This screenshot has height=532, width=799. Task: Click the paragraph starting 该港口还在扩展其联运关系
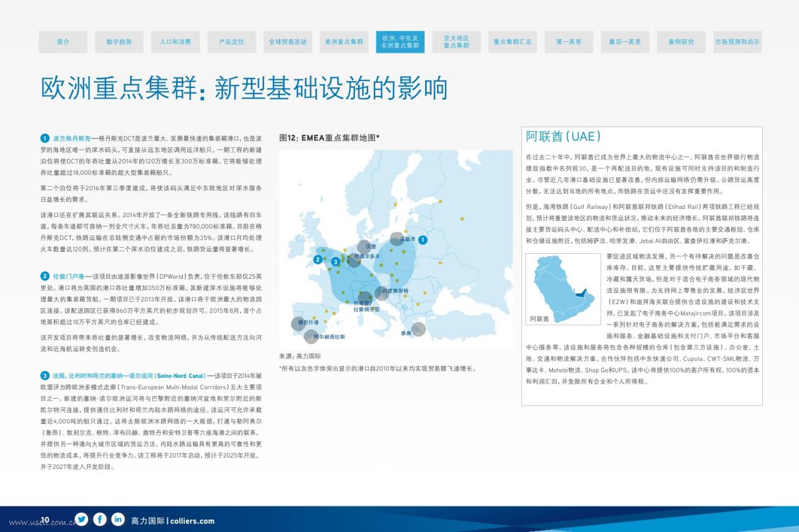click(151, 231)
